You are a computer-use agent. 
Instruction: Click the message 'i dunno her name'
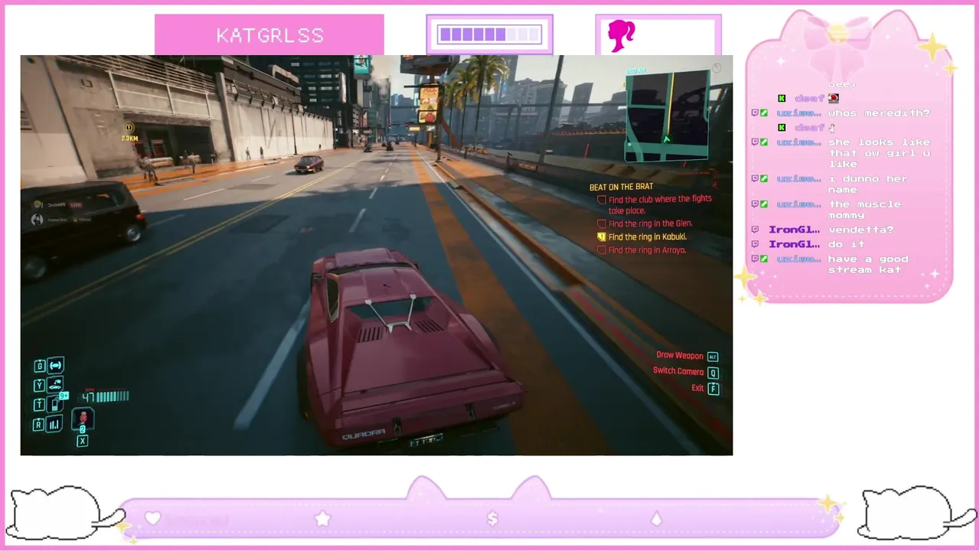(x=867, y=184)
